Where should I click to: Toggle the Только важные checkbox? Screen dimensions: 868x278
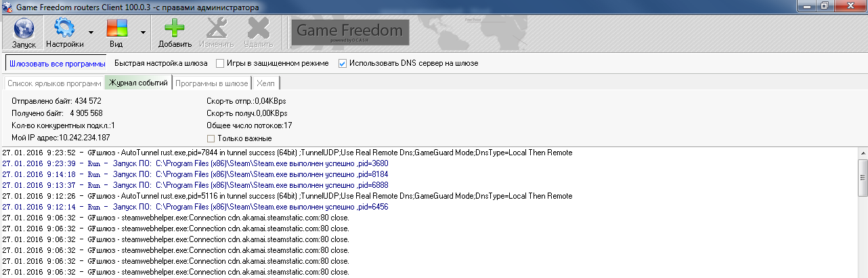pyautogui.click(x=211, y=138)
